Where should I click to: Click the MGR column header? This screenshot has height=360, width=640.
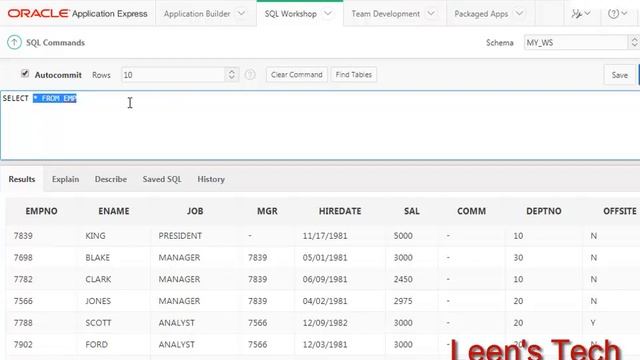(x=267, y=211)
